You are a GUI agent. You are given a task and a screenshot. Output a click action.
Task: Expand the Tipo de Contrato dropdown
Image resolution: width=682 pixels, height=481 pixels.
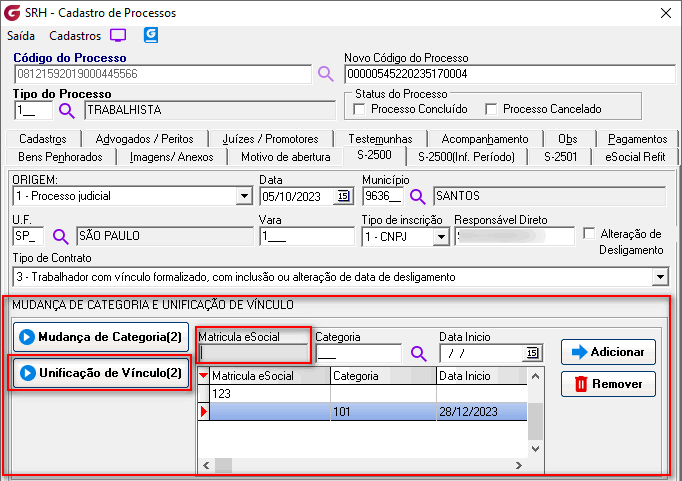tap(659, 277)
